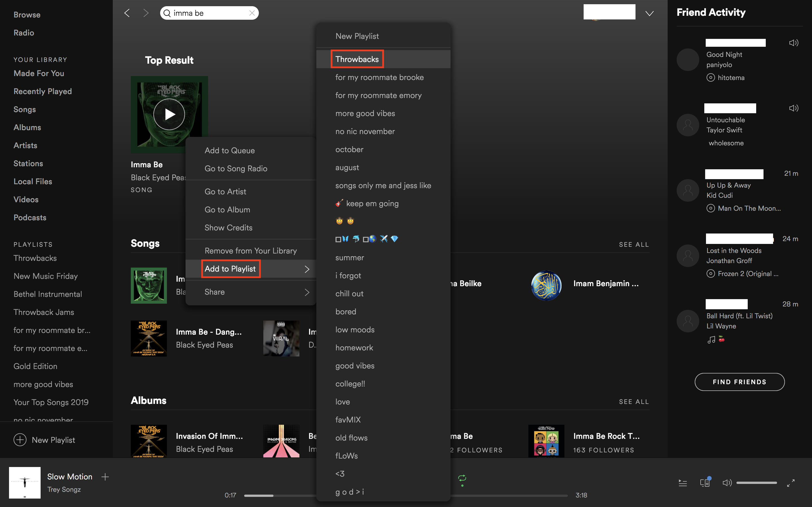
Task: Click the FIND FRIENDS button
Action: 739,382
